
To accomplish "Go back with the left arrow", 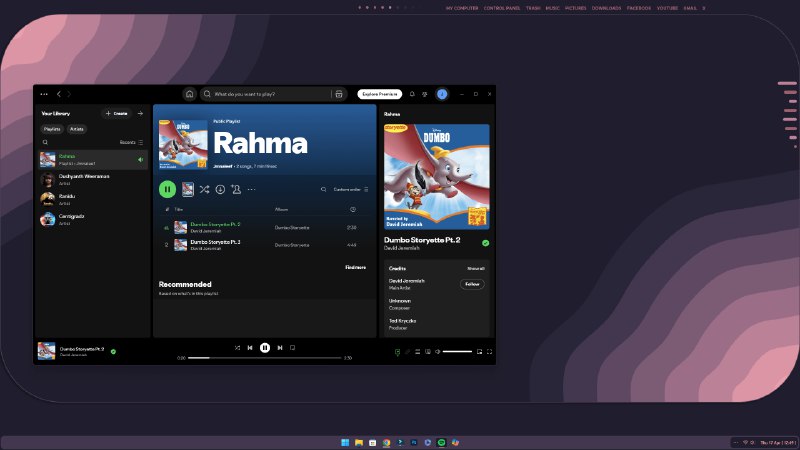I will click(x=59, y=94).
